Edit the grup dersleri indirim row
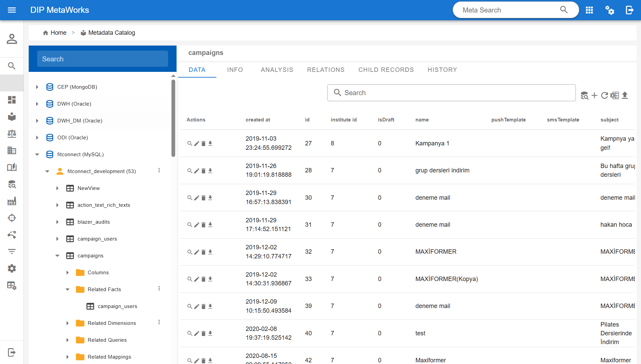This screenshot has height=364, width=641. pos(197,171)
